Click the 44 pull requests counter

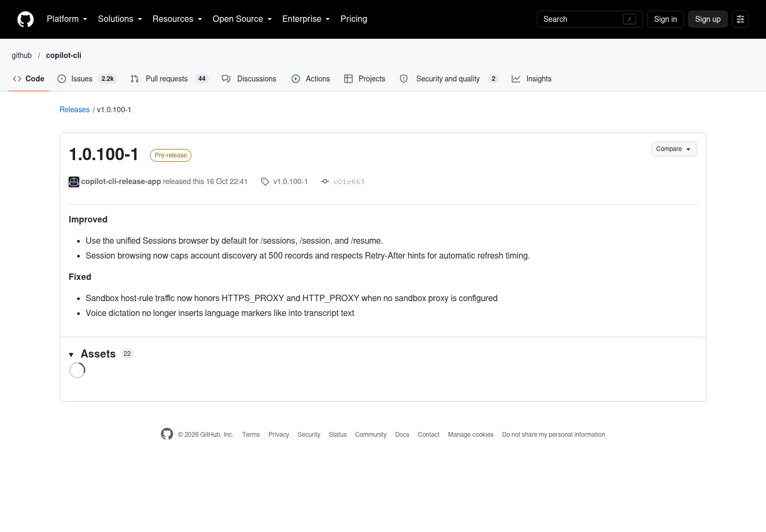[x=202, y=79]
